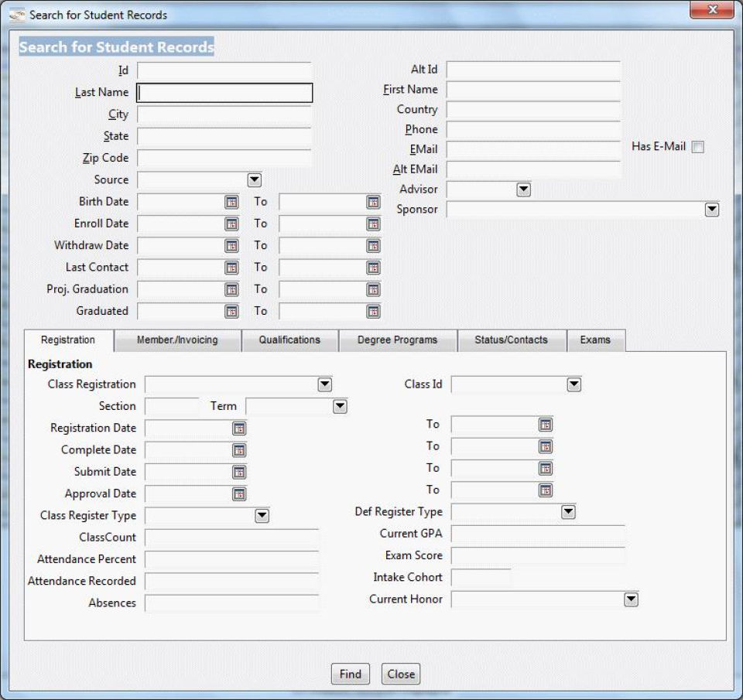
Task: Expand the Source dropdown
Action: pos(255,180)
